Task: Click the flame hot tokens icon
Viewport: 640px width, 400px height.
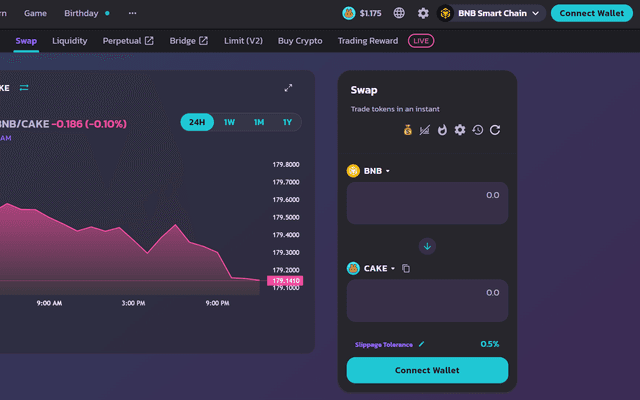Action: click(442, 130)
